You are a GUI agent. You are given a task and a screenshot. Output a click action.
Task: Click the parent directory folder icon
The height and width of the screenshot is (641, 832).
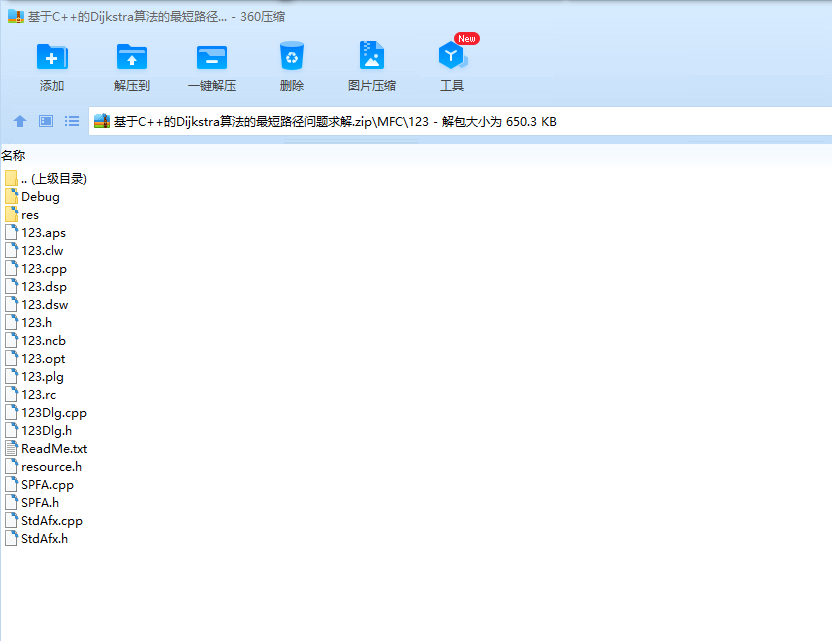point(11,178)
